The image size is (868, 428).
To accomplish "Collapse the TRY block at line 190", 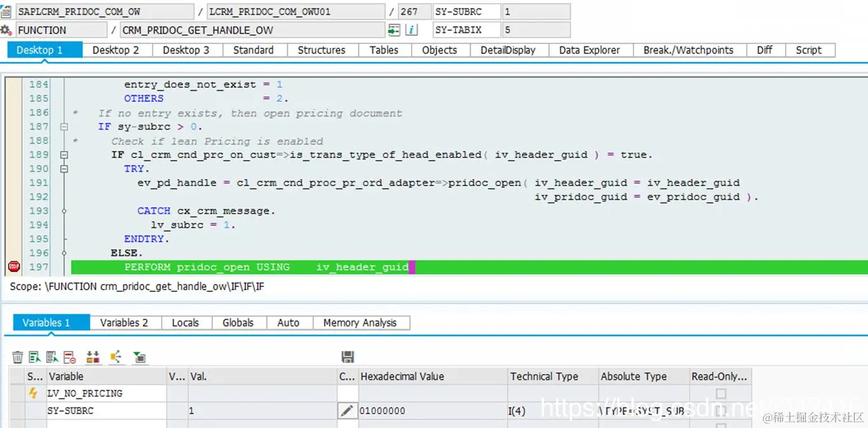I will tap(64, 169).
